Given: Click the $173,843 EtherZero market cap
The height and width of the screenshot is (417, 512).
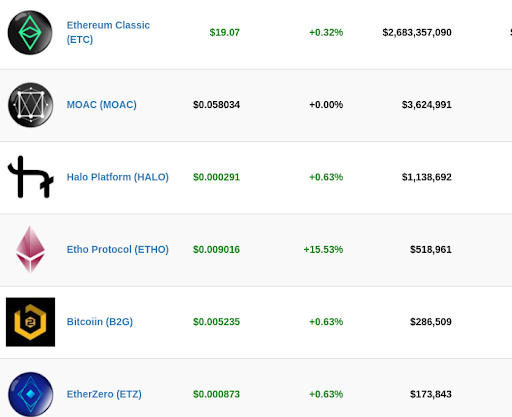Looking at the screenshot, I should point(431,394).
